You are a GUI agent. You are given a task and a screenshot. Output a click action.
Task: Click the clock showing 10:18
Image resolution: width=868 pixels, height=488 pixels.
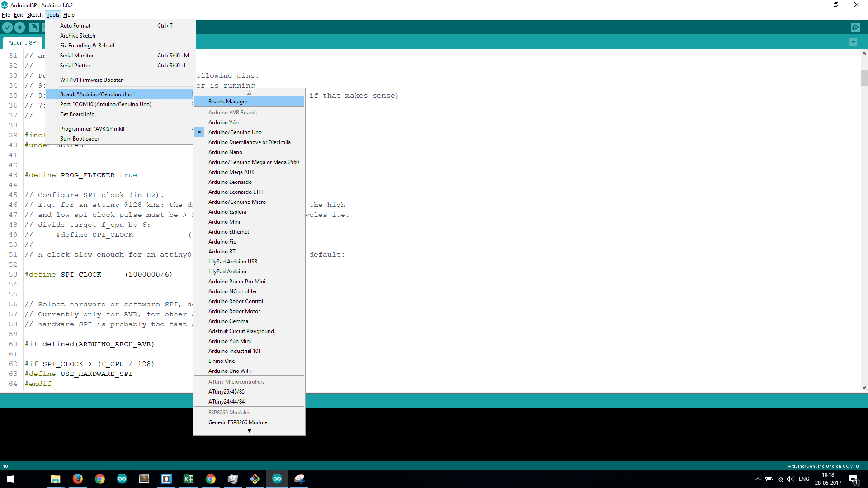click(828, 475)
